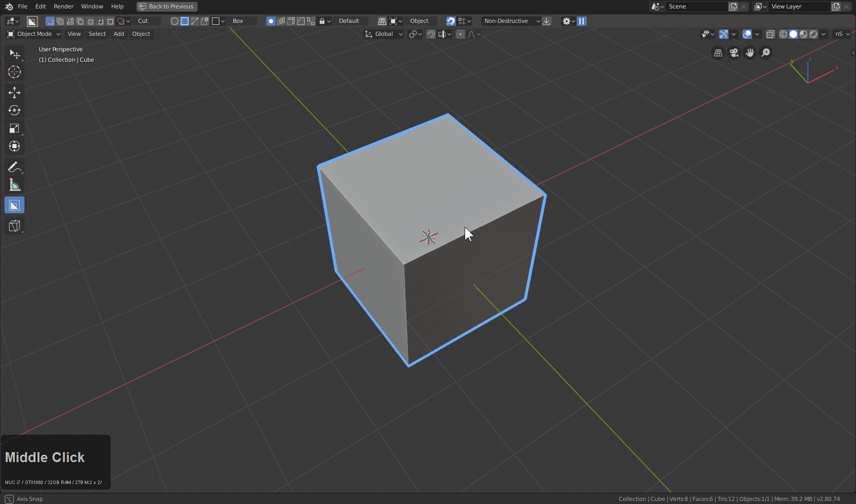Click the camera view icon
The width and height of the screenshot is (856, 504).
[x=734, y=53]
